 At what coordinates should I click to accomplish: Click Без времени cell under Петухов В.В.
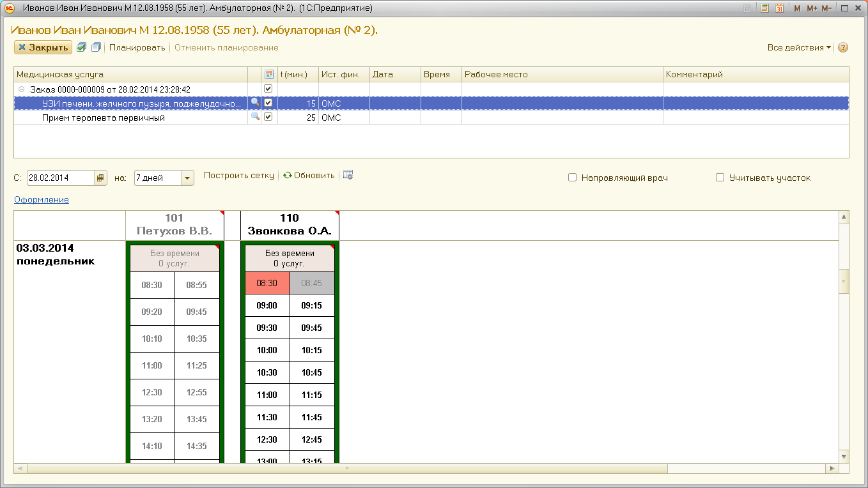click(x=174, y=258)
